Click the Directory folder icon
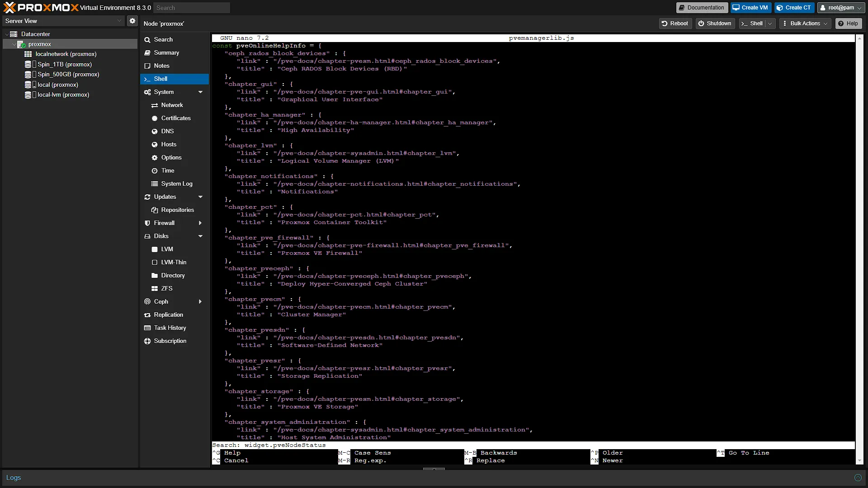The height and width of the screenshot is (488, 868). (x=155, y=276)
